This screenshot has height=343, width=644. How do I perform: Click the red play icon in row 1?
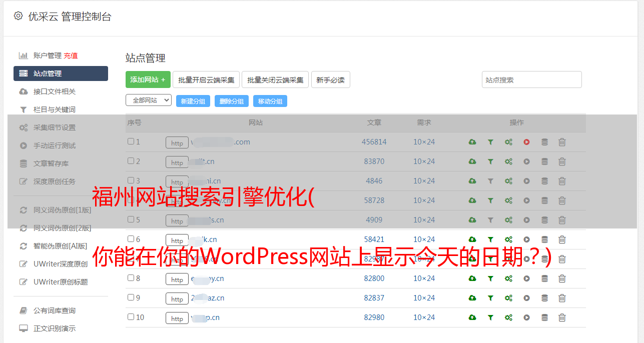[526, 142]
